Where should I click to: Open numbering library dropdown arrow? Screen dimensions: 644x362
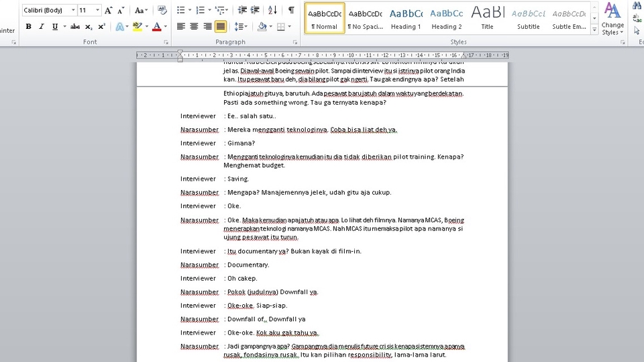[209, 10]
